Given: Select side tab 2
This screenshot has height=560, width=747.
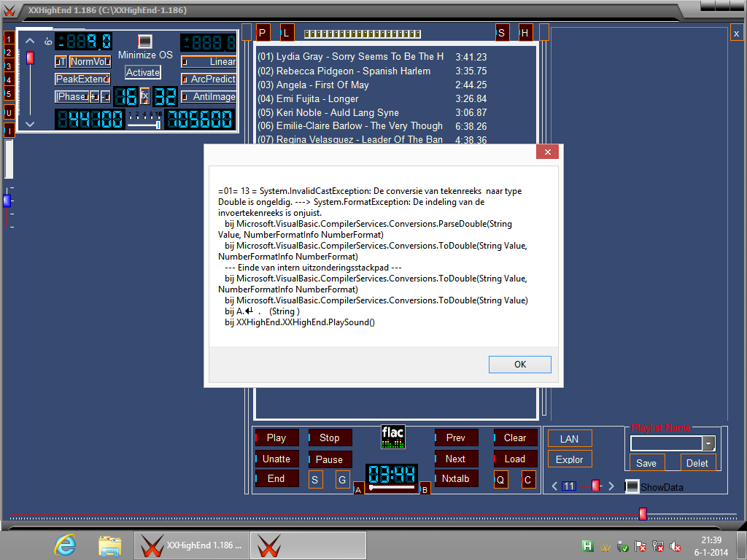Looking at the screenshot, I should pos(9,52).
